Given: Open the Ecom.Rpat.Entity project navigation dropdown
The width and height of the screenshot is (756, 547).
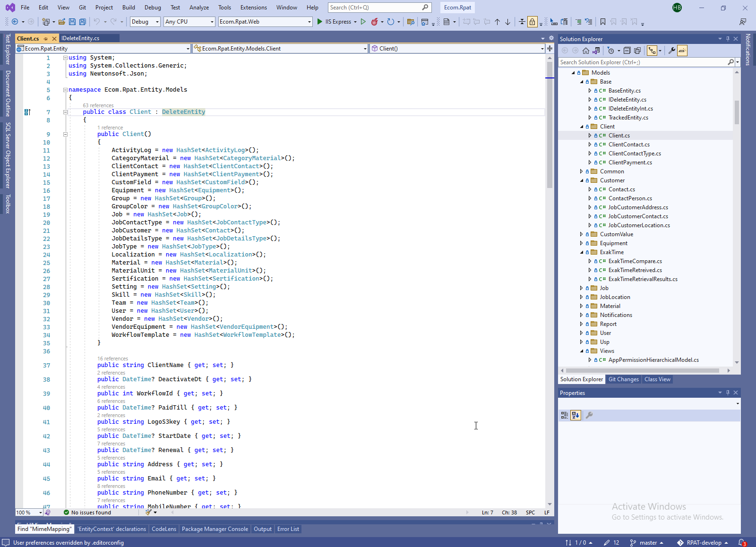Looking at the screenshot, I should point(103,49).
